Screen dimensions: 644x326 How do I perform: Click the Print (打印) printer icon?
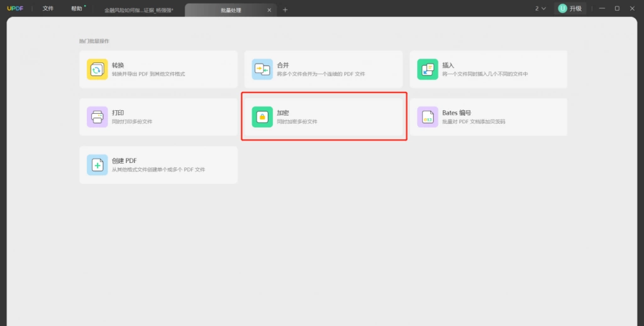(97, 117)
